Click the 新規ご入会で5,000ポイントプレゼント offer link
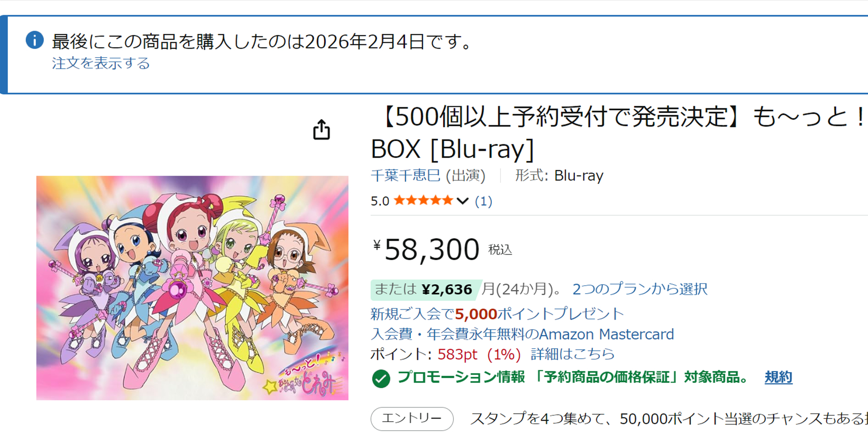Image resolution: width=868 pixels, height=435 pixels. pos(497,314)
